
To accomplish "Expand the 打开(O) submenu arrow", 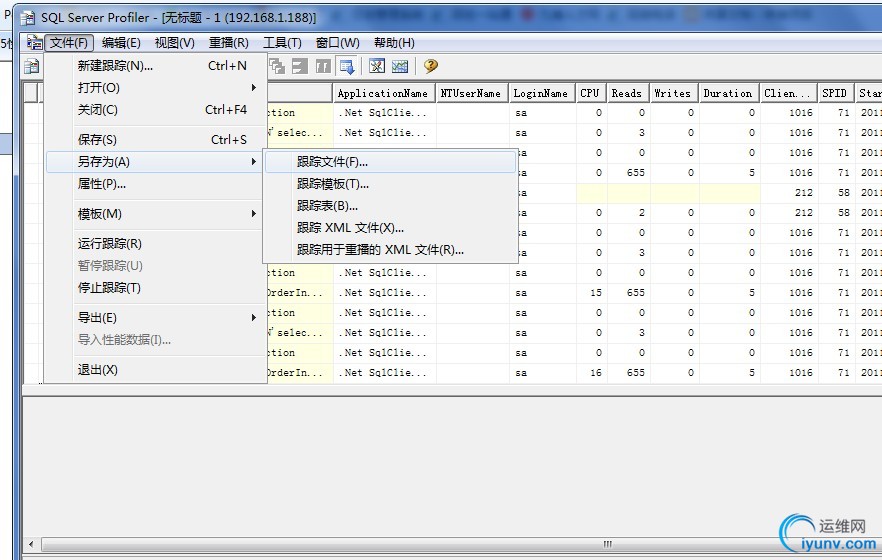I will [x=254, y=88].
